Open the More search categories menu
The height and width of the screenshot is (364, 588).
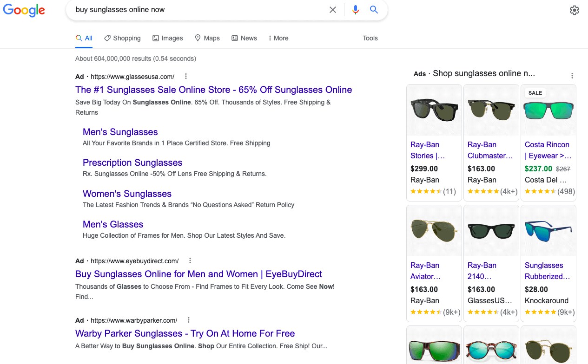point(278,38)
